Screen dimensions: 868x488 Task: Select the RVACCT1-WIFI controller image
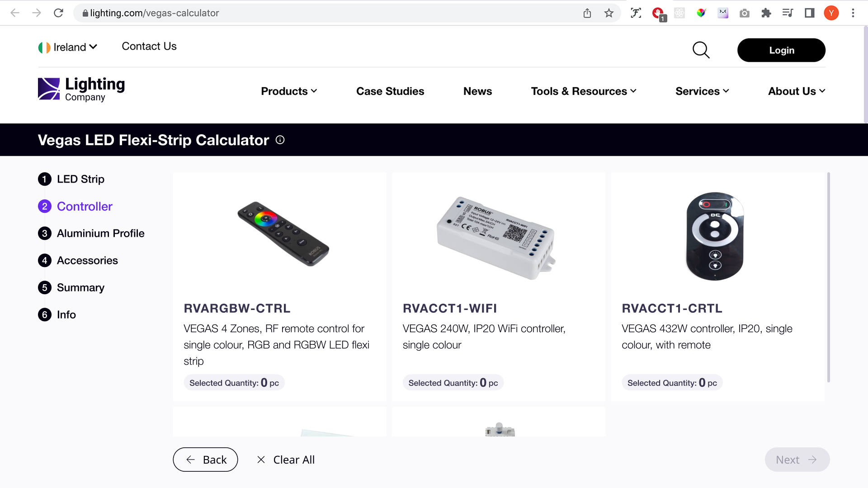tap(496, 237)
